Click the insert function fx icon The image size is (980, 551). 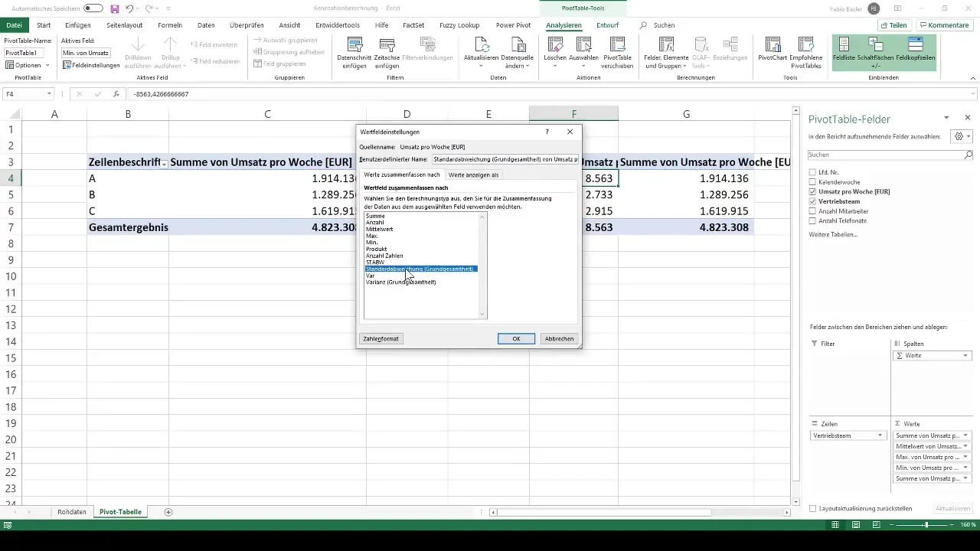(x=116, y=94)
